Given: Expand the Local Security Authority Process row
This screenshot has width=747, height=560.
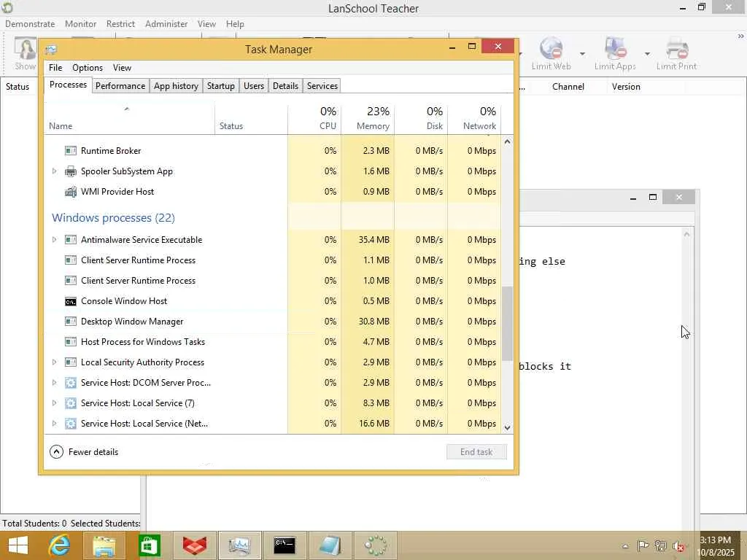Looking at the screenshot, I should click(x=54, y=362).
